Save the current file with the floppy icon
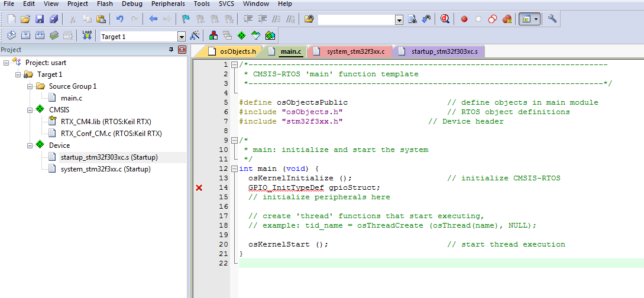Image resolution: width=644 pixels, height=298 pixels. pyautogui.click(x=40, y=19)
